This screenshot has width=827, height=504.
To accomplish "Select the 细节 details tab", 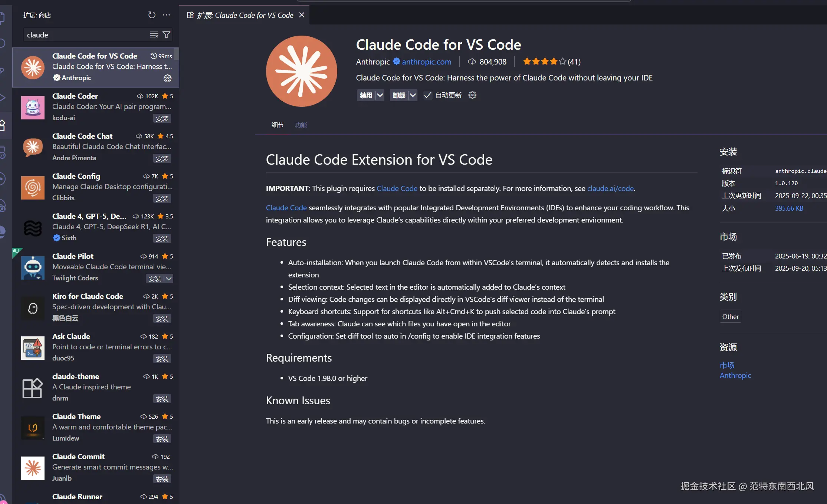I will pyautogui.click(x=277, y=125).
